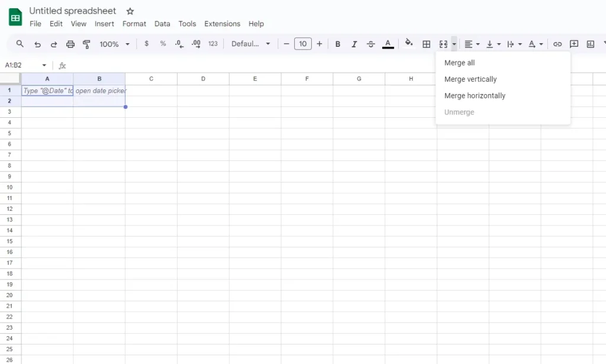The width and height of the screenshot is (606, 364).
Task: Select column B header
Action: [99, 79]
